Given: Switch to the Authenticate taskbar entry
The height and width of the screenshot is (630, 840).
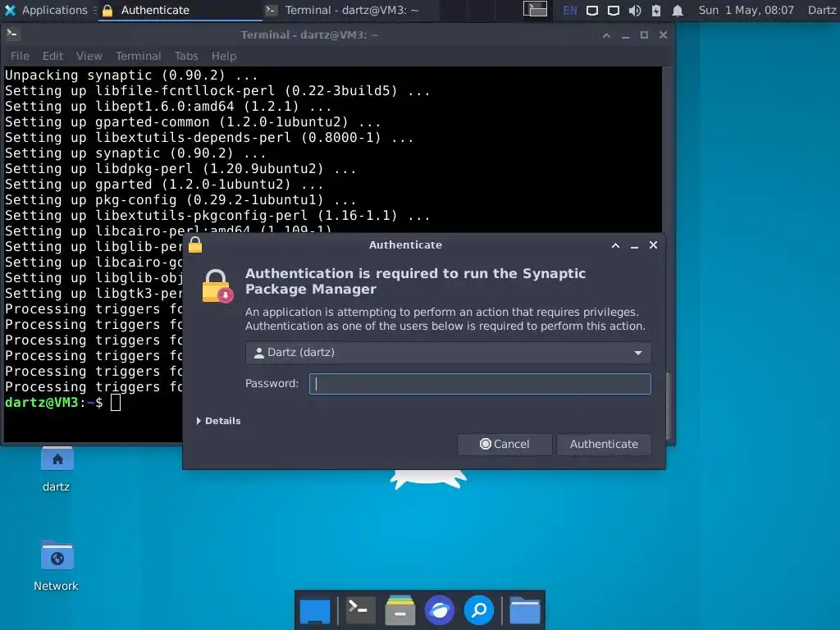Looking at the screenshot, I should (x=180, y=10).
